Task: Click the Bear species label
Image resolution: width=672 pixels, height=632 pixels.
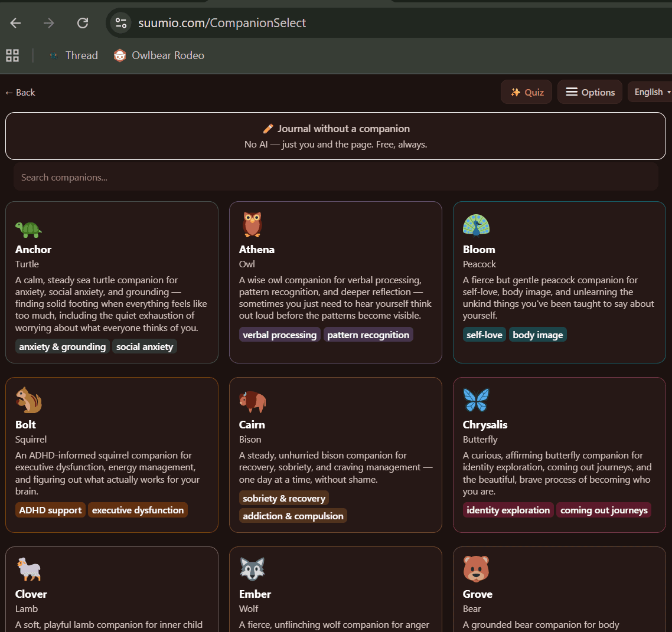Action: tap(472, 609)
